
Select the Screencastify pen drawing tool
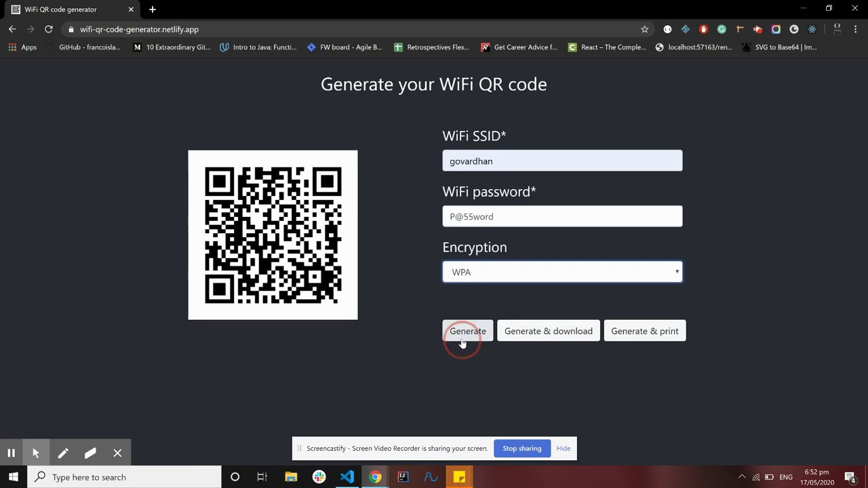pyautogui.click(x=63, y=453)
